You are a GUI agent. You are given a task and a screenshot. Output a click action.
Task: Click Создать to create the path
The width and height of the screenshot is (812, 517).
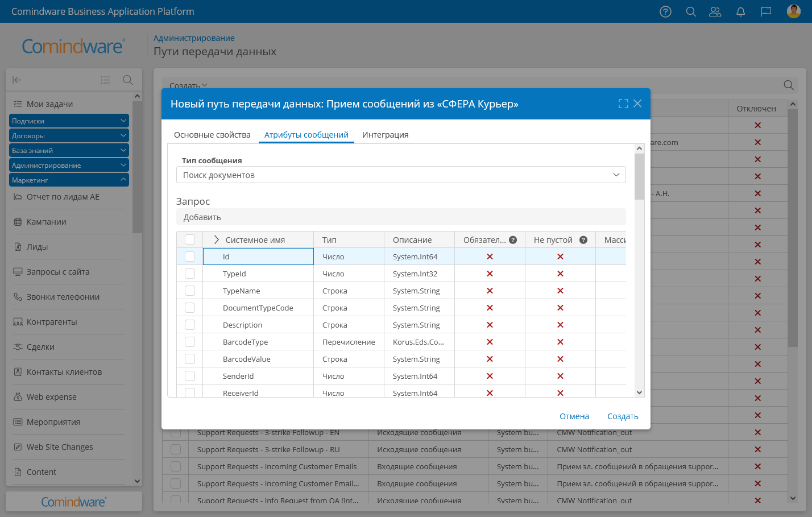[623, 416]
